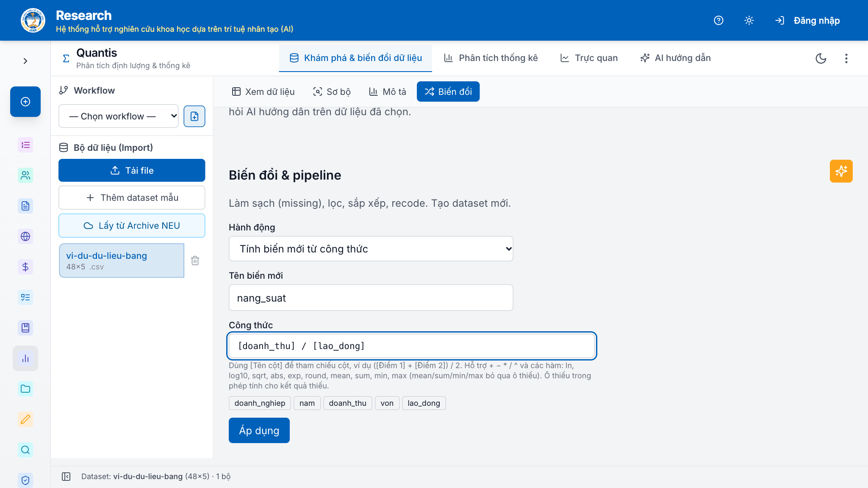Select the Mô tả sub-tab
Screen dimensions: 868x488
click(x=387, y=91)
